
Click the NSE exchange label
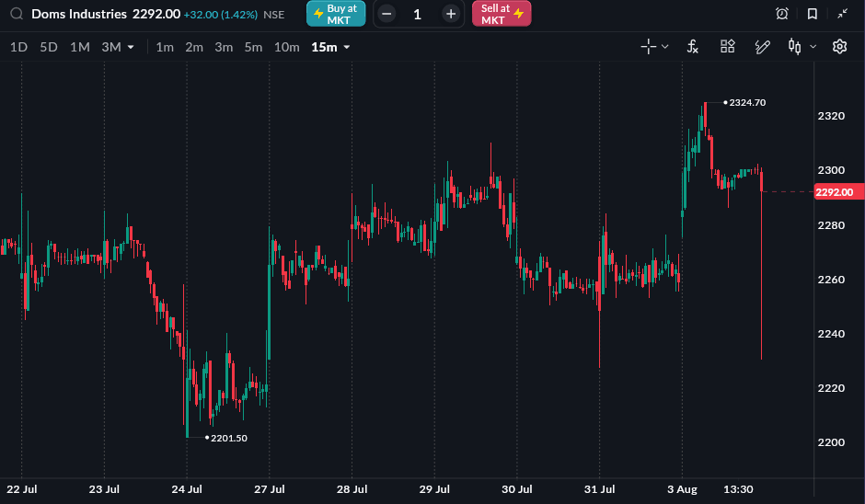coord(273,15)
